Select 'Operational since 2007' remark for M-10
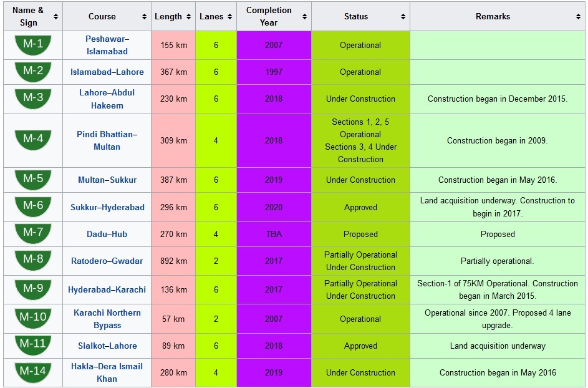The image size is (588, 388). pyautogui.click(x=498, y=319)
